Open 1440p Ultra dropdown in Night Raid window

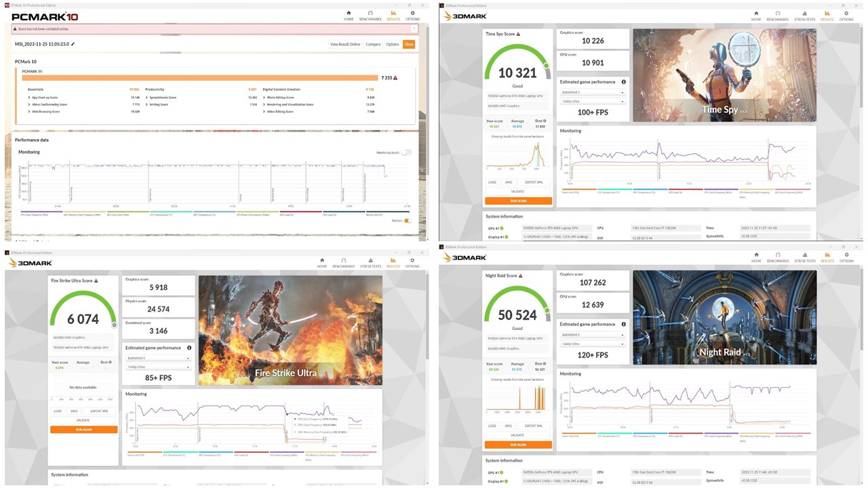point(593,344)
